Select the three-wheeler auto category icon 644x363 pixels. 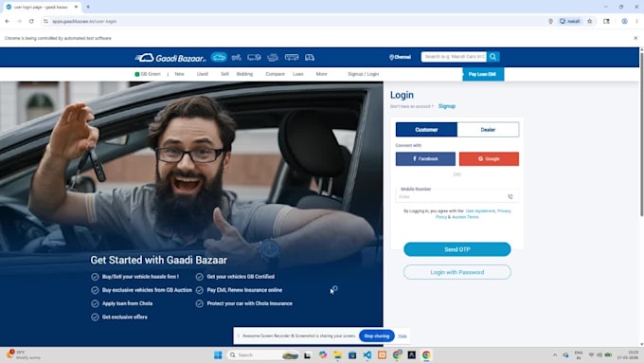(273, 58)
